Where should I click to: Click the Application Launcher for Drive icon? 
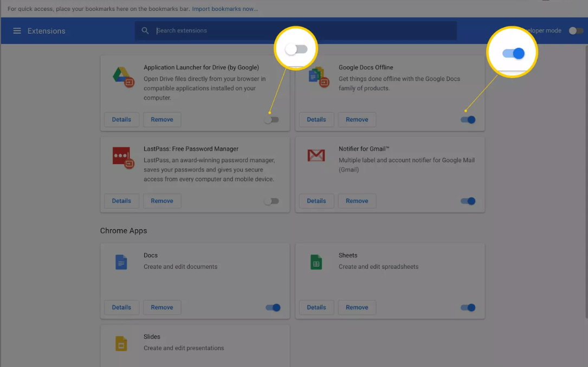tap(123, 76)
